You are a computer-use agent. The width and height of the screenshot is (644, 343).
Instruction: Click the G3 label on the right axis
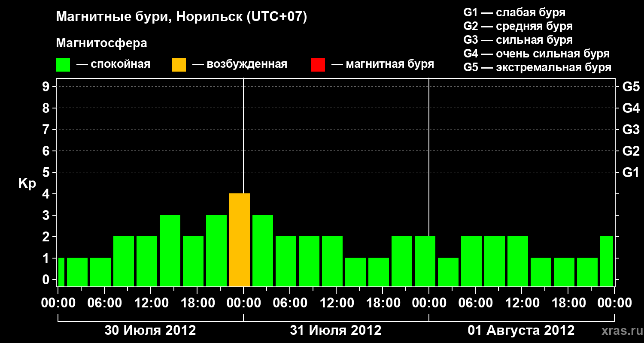(631, 129)
